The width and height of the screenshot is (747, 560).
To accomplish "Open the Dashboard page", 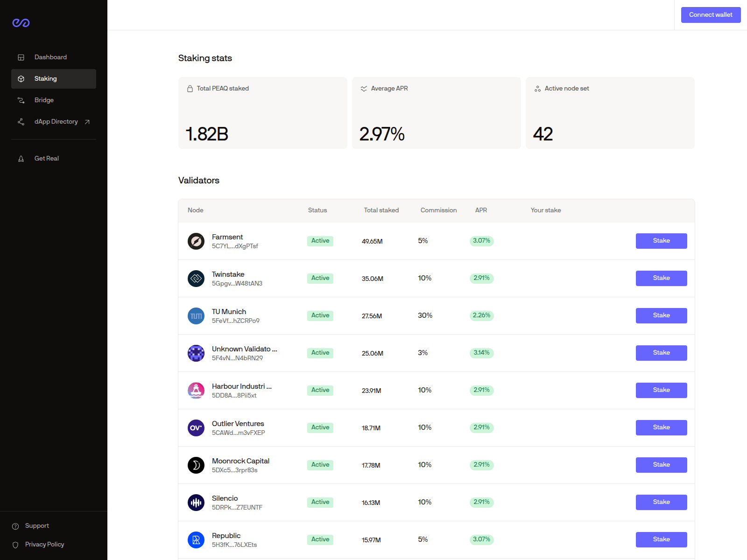I will click(54, 57).
